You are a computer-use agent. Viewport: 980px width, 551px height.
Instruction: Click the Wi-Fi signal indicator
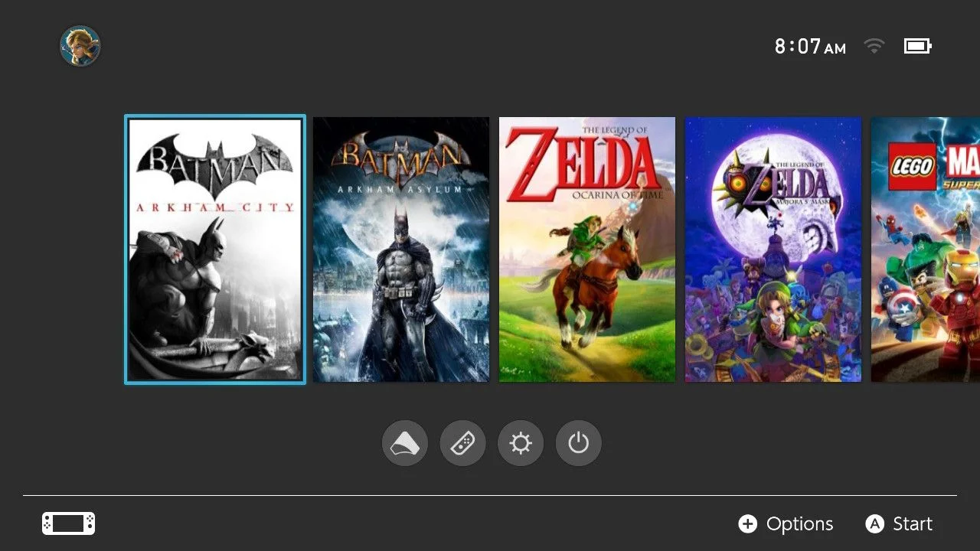(874, 46)
